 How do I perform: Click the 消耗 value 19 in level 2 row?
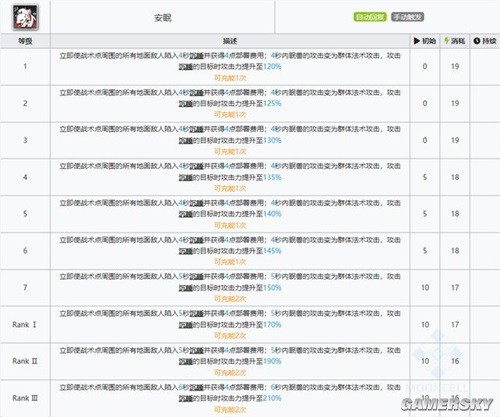pyautogui.click(x=455, y=103)
